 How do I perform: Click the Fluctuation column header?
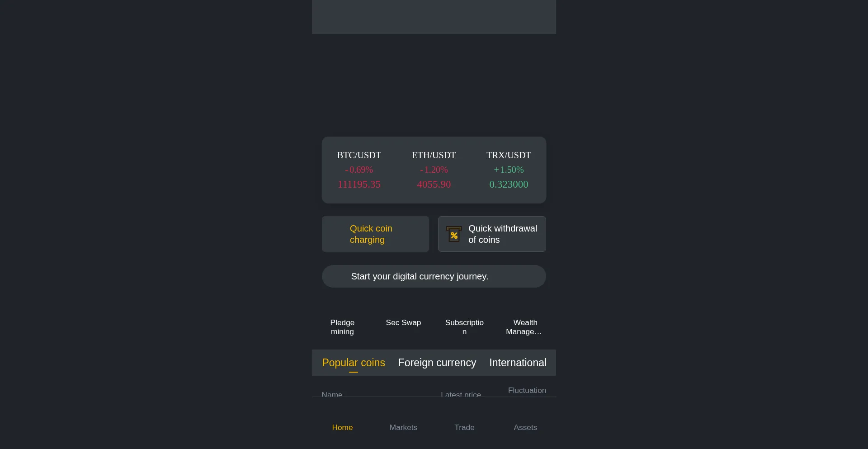point(527,391)
